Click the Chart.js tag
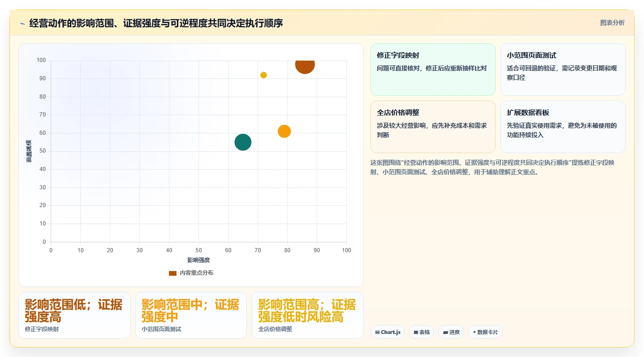The width and height of the screenshot is (644, 357). point(388,332)
